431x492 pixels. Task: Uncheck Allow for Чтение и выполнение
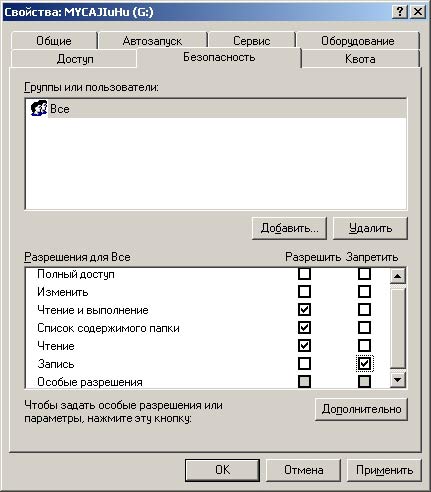304,310
